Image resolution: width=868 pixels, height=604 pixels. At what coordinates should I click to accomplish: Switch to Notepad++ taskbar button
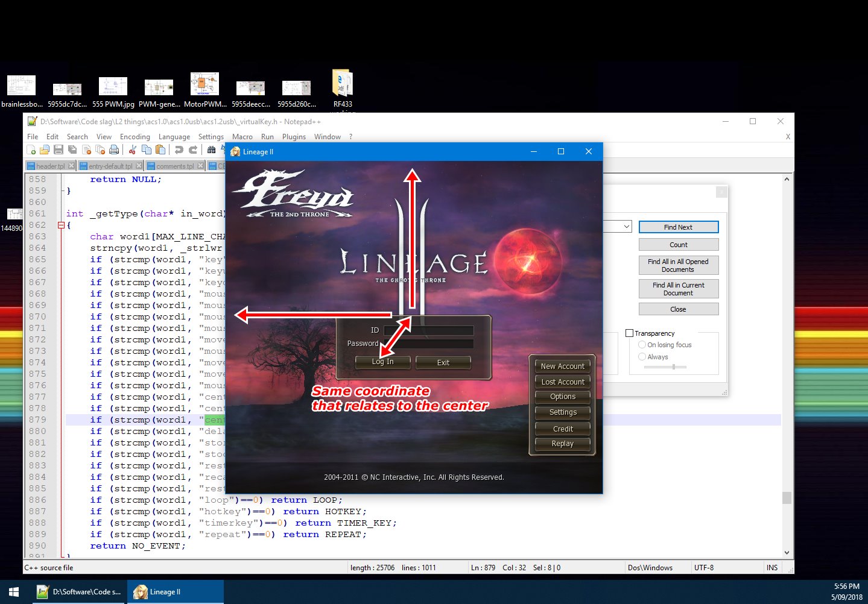78,592
